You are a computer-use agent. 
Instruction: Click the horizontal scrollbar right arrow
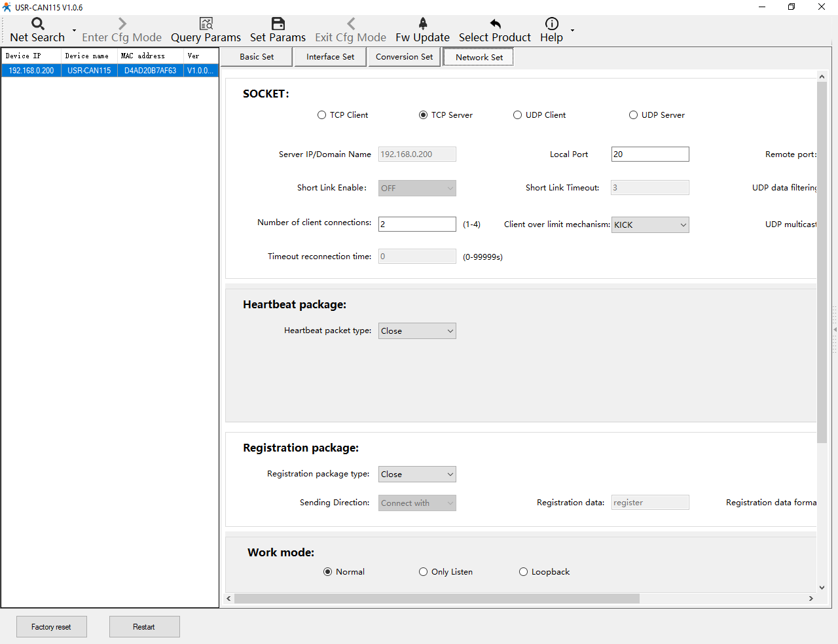(811, 598)
